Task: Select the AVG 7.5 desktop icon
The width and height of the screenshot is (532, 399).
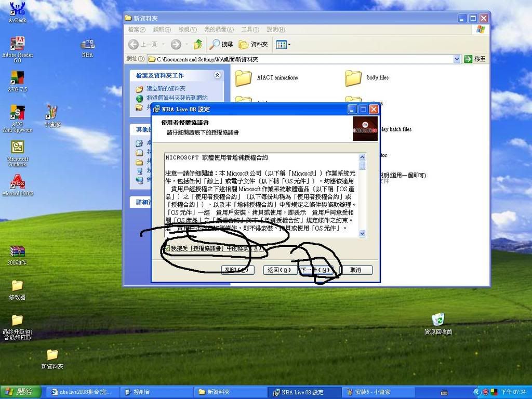Action: (17, 81)
